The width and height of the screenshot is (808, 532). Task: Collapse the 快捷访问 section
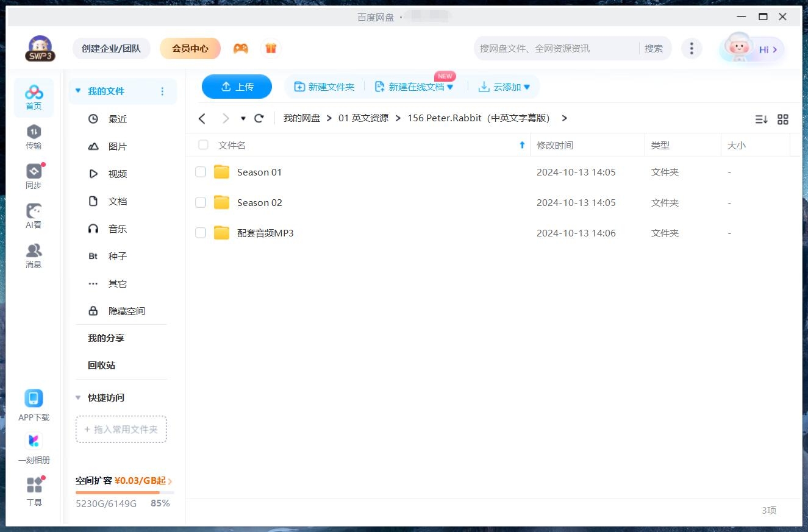point(78,397)
